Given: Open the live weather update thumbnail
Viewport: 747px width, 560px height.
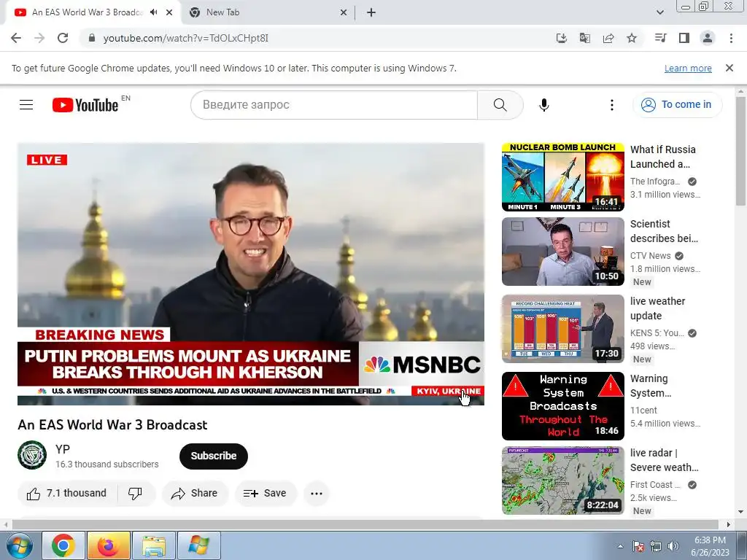Looking at the screenshot, I should click(562, 329).
